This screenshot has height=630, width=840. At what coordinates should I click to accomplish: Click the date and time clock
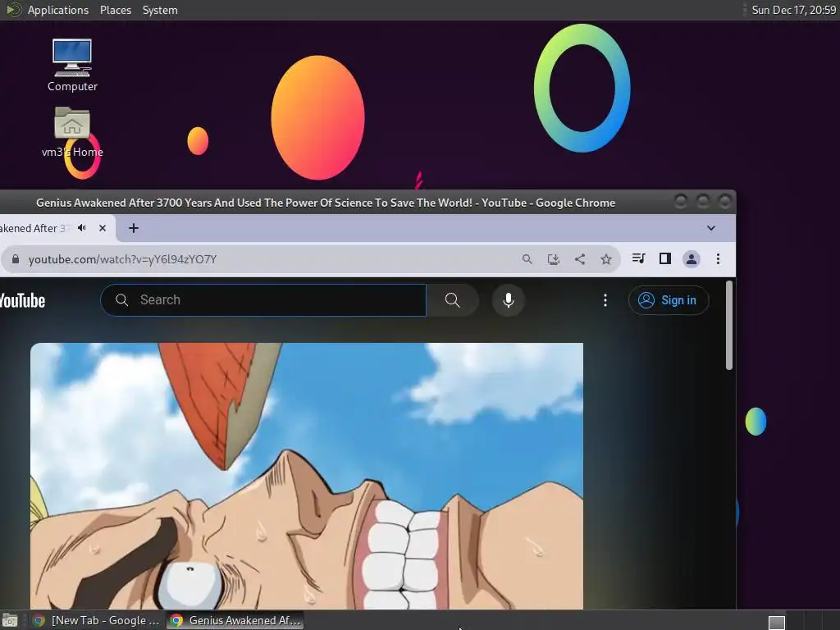[x=793, y=10]
